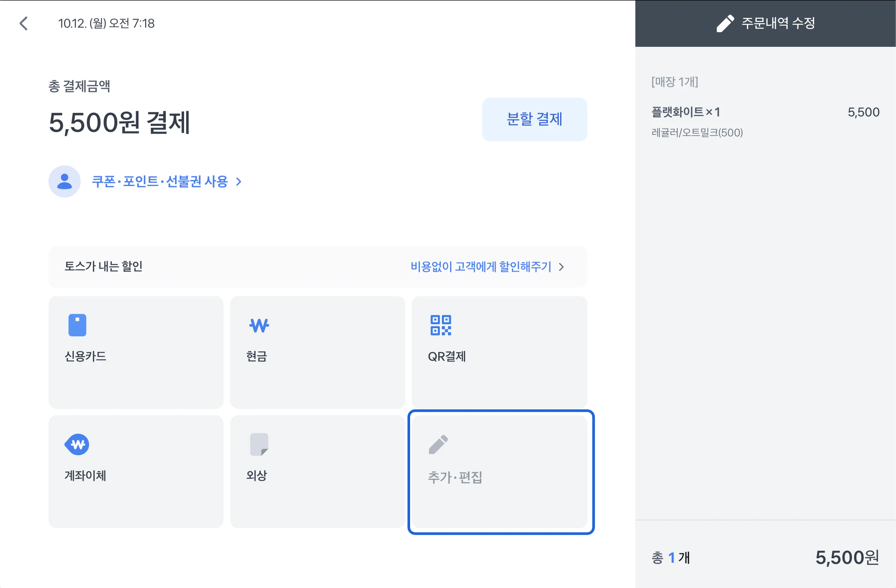
Task: Choose 계좌이체 payment tile
Action: (136, 472)
